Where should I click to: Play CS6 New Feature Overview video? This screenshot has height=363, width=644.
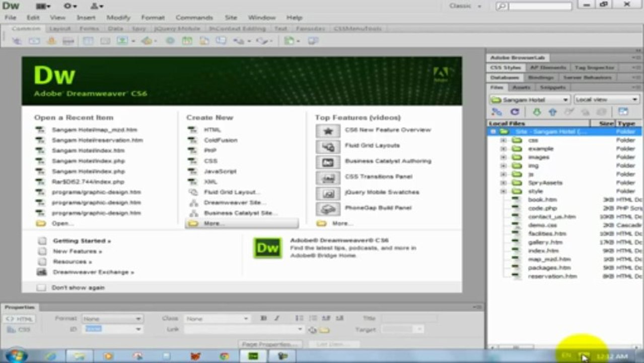click(x=388, y=130)
